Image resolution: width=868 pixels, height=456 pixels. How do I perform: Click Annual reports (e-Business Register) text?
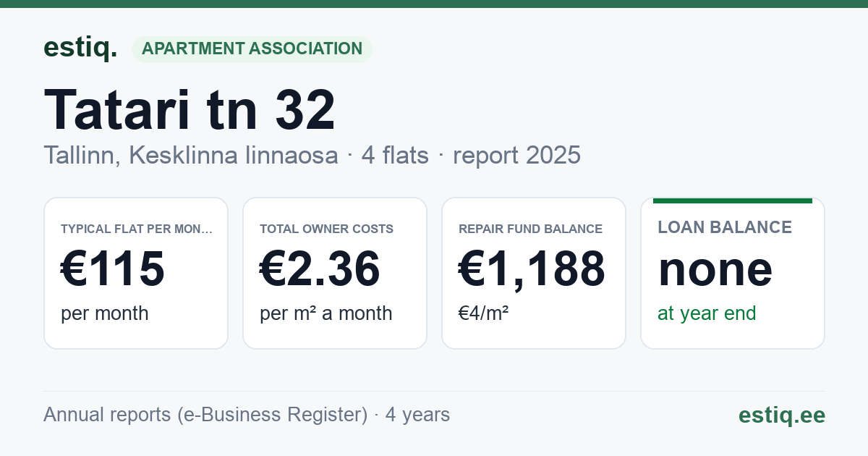tap(205, 415)
